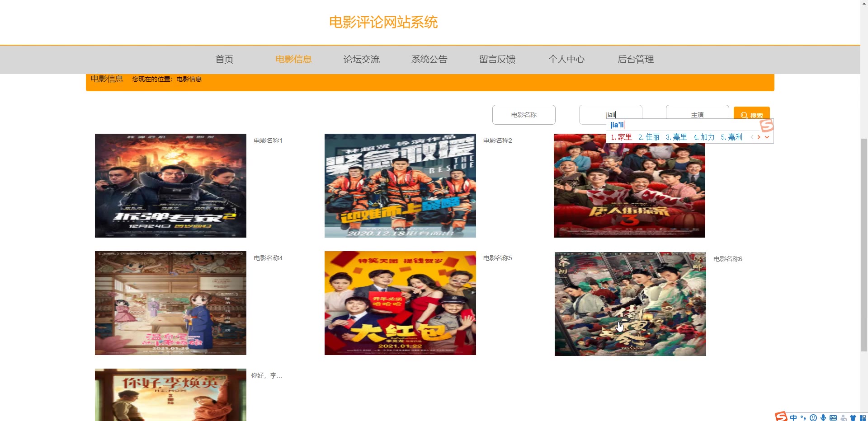Open the 首页 nav item
This screenshot has height=421, width=868.
coord(224,59)
